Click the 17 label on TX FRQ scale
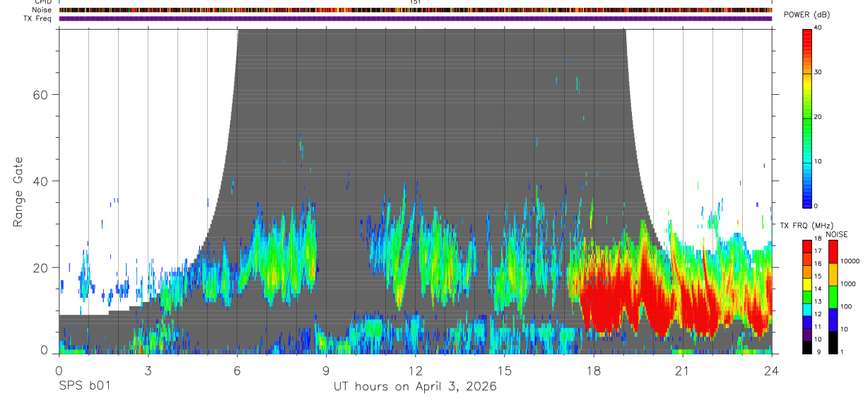868x401 pixels. (818, 252)
